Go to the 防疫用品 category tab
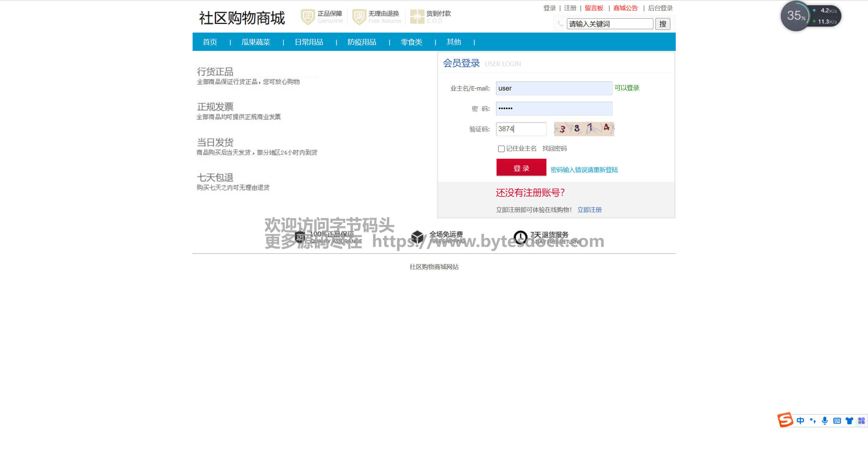 pos(362,42)
